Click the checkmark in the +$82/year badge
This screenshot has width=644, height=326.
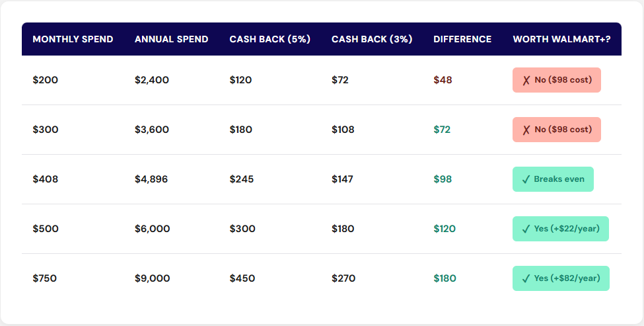click(526, 278)
